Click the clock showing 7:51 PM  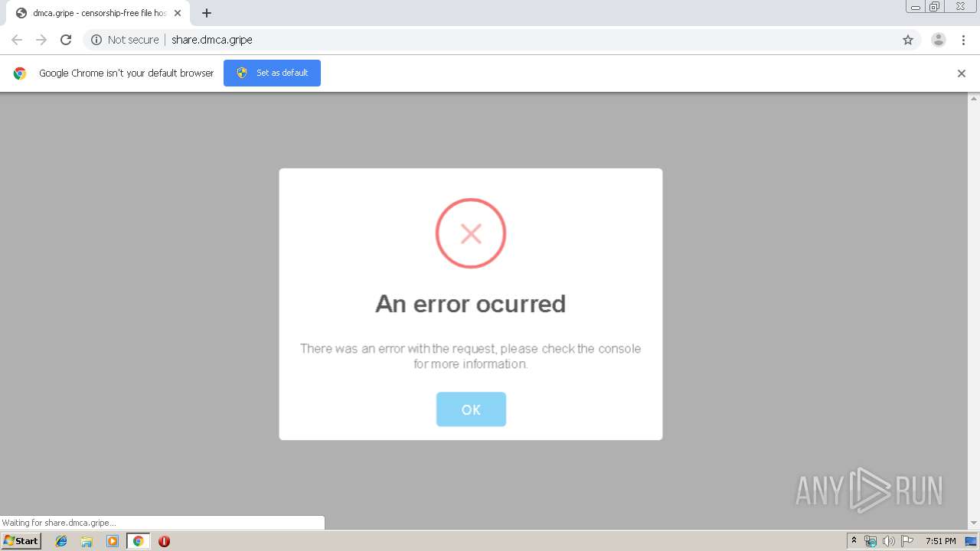pyautogui.click(x=941, y=541)
